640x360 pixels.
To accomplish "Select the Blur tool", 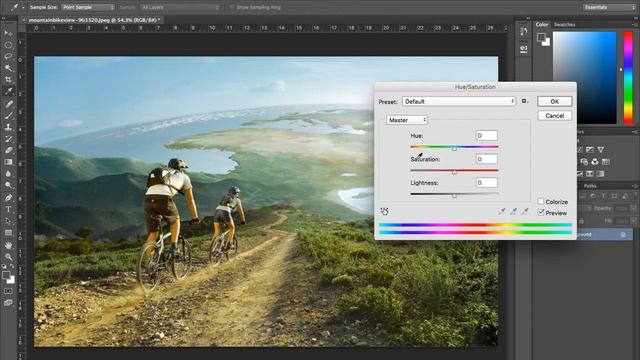I will [8, 173].
